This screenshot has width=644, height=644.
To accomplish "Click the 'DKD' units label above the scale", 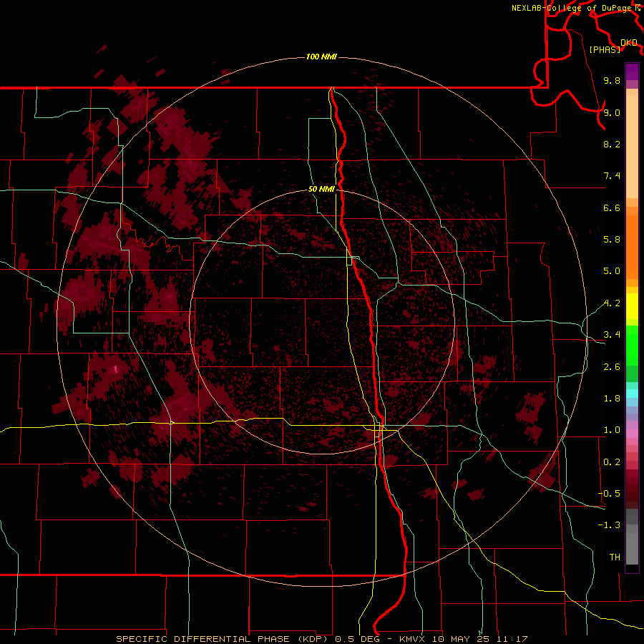I will tap(629, 43).
